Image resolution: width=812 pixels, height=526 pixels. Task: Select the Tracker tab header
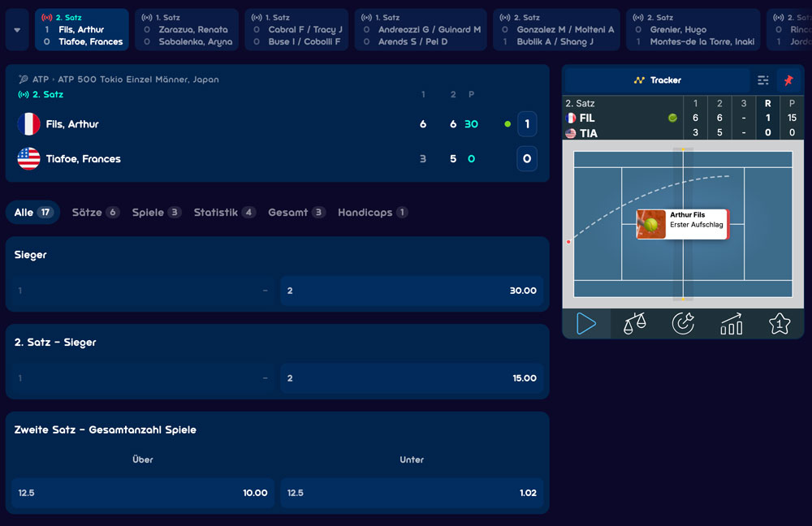(657, 80)
